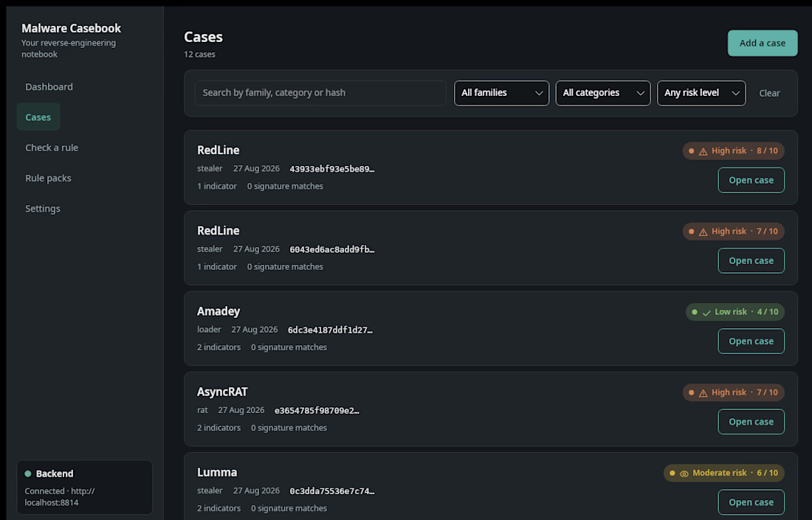This screenshot has height=520, width=812.
Task: Click the hash 0c3dda75536e7c74…
Action: coord(332,491)
